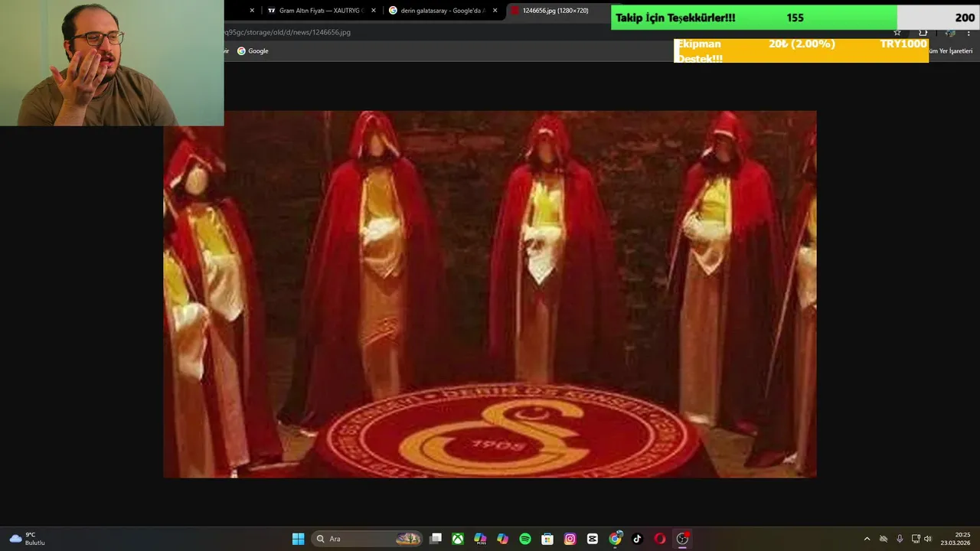Select the 1246656.jpg tab
Screen dimensions: 980x551
click(x=557, y=11)
